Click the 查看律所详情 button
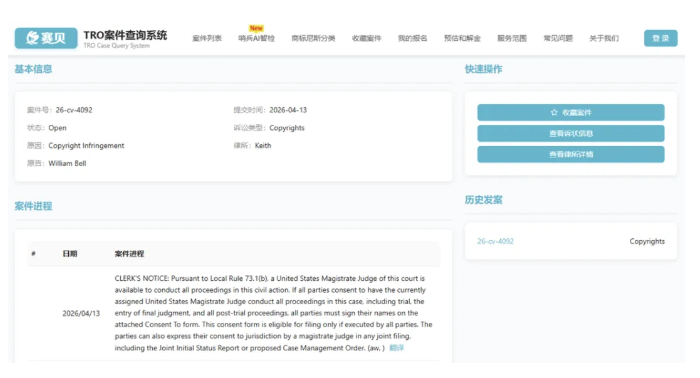 [x=571, y=154]
